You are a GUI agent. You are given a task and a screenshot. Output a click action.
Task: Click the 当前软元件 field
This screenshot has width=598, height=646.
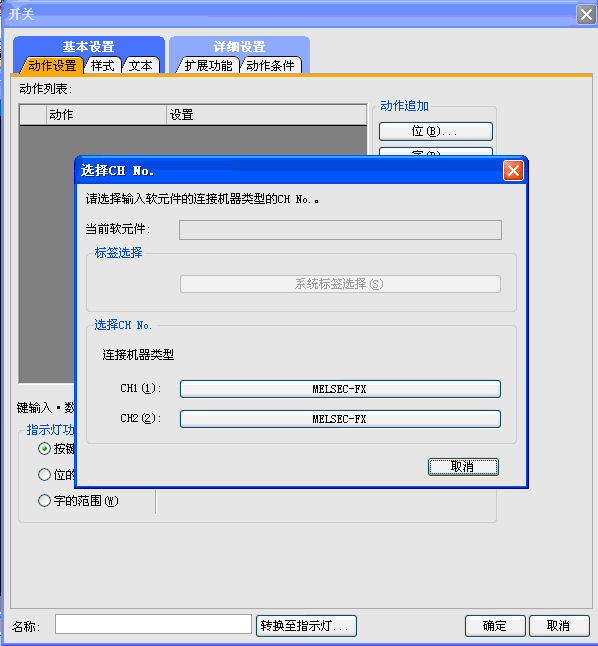[x=340, y=229]
